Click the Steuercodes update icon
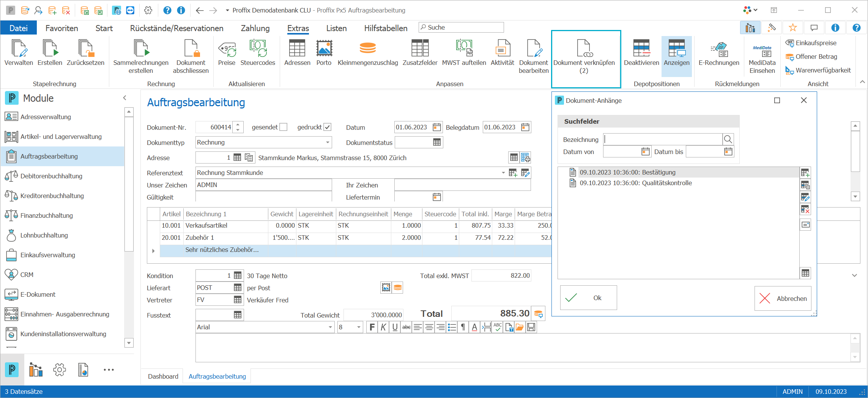This screenshot has height=398, width=868. tap(258, 49)
